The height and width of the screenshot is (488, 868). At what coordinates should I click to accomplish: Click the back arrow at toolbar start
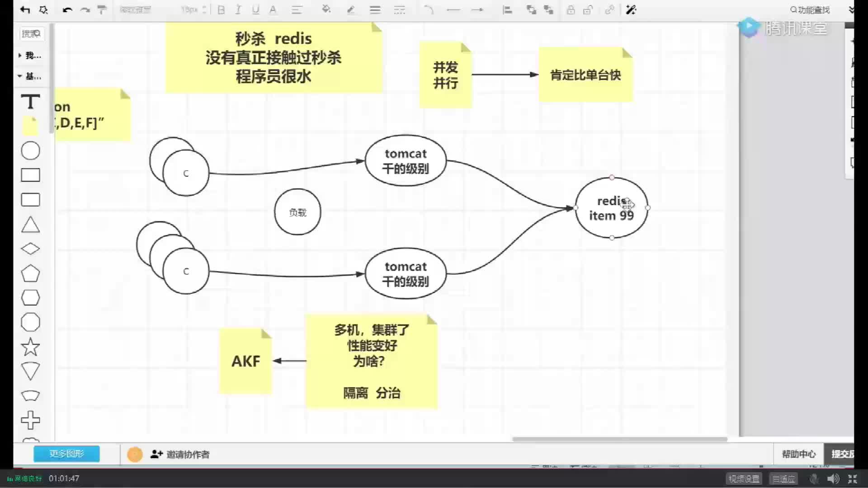pos(25,10)
